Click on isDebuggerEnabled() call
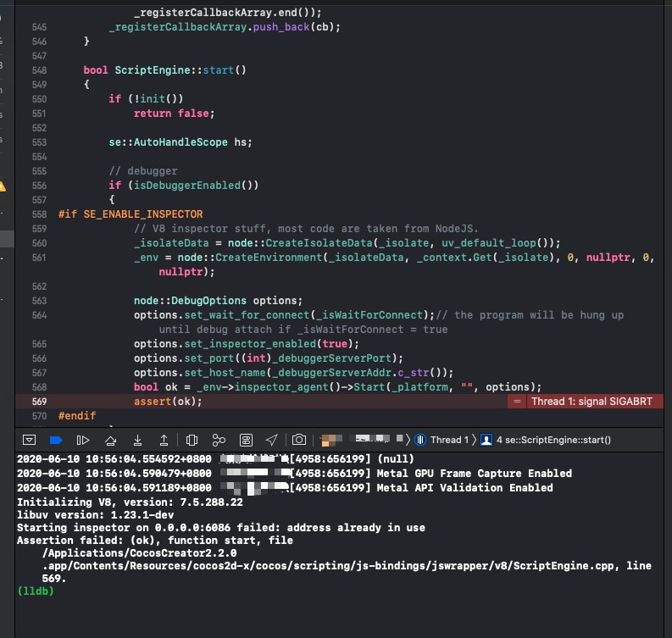 click(x=196, y=186)
